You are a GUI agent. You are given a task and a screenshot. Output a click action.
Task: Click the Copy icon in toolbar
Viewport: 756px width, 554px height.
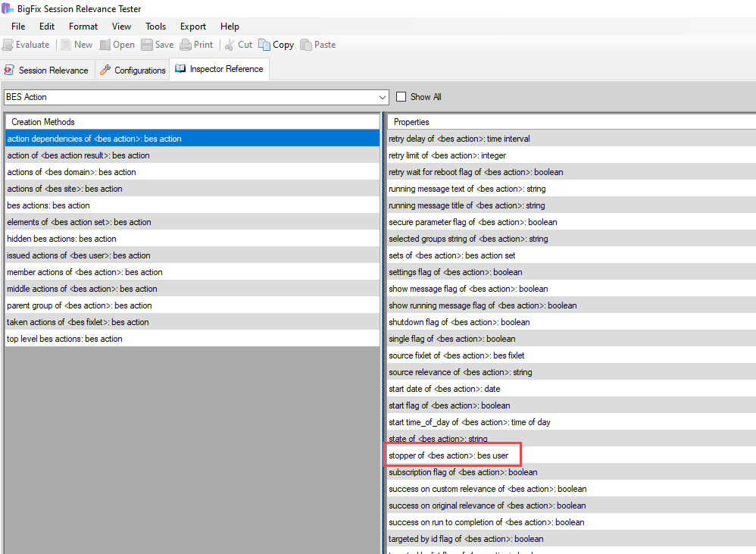tap(264, 45)
